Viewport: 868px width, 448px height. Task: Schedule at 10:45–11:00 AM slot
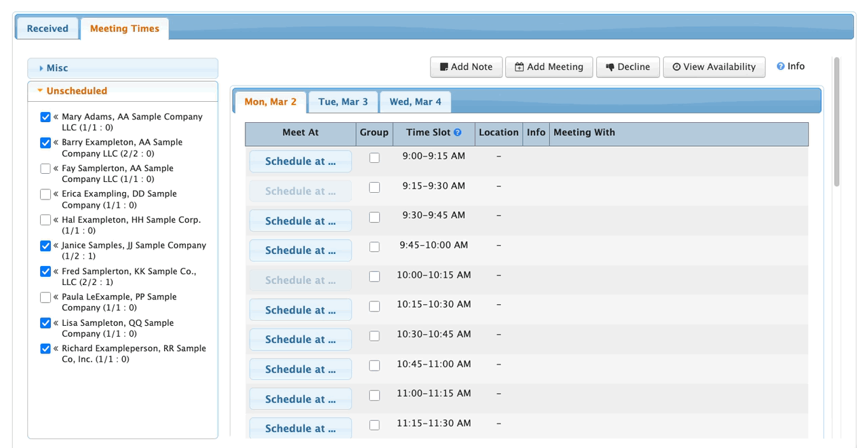point(300,369)
